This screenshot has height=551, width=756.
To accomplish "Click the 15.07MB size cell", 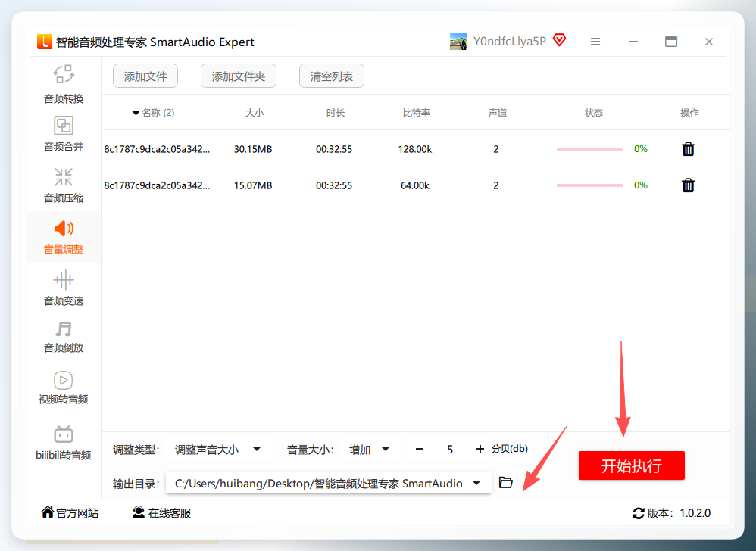I will [x=253, y=185].
